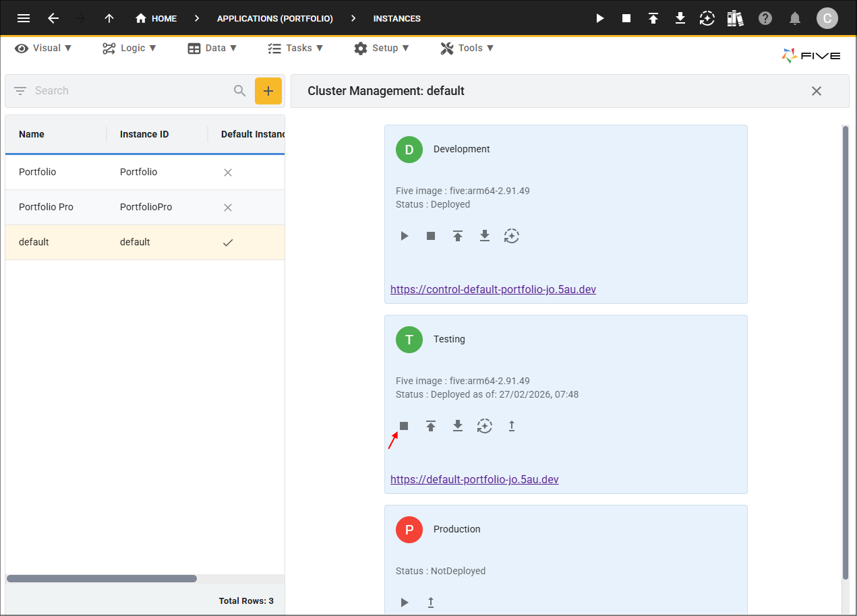Click Development card upload arrow icon

(x=458, y=236)
